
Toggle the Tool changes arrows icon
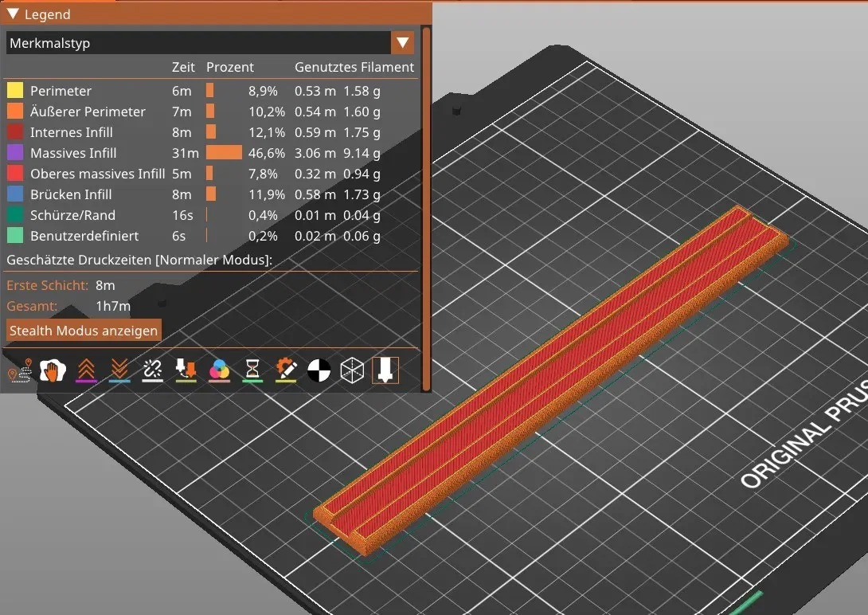pyautogui.click(x=186, y=370)
